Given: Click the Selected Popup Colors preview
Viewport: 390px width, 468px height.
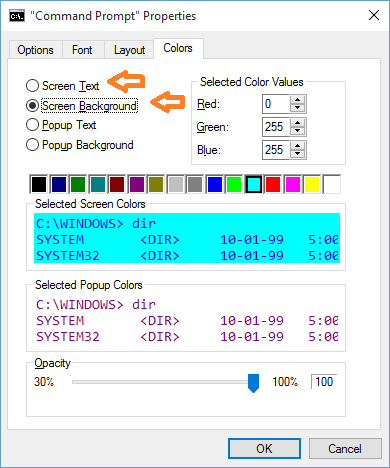Looking at the screenshot, I should 187,320.
